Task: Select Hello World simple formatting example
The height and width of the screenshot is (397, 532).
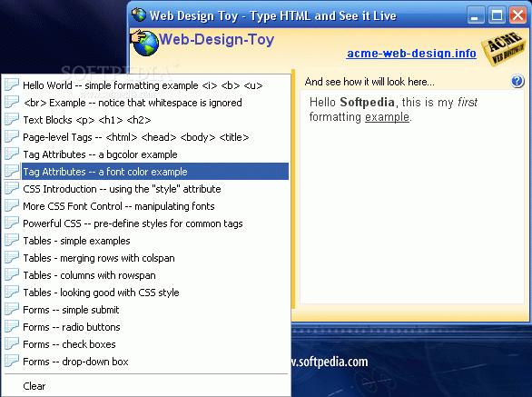Action: pos(146,84)
